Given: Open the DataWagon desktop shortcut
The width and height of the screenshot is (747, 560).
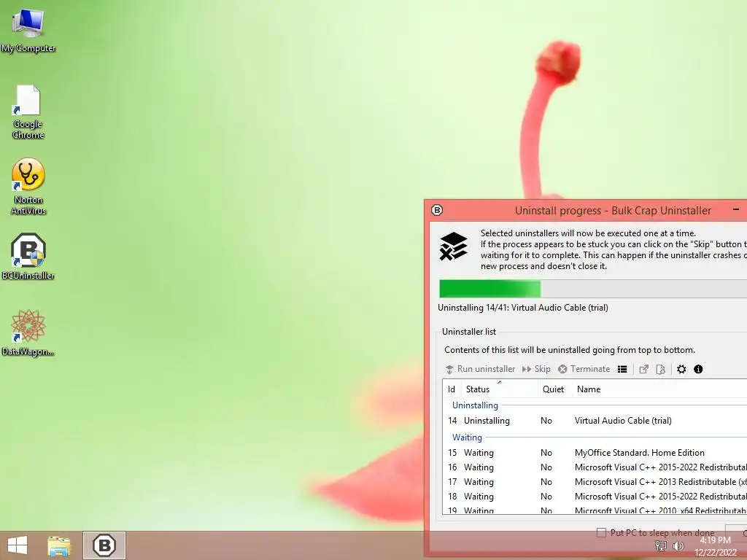Looking at the screenshot, I should tap(28, 332).
